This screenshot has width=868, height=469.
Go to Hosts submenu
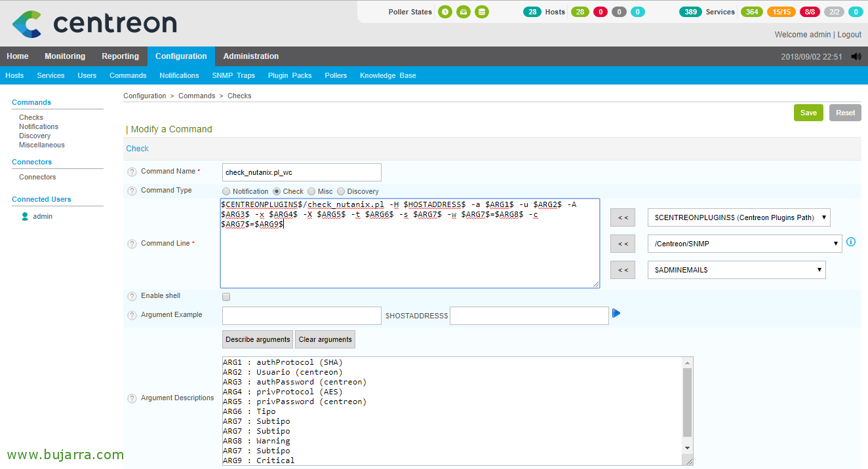14,75
